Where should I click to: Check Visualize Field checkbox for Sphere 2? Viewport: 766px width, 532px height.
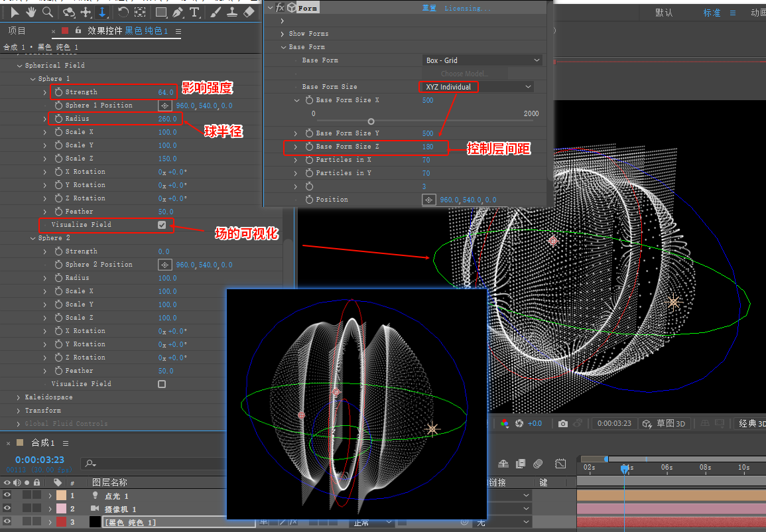coord(162,384)
